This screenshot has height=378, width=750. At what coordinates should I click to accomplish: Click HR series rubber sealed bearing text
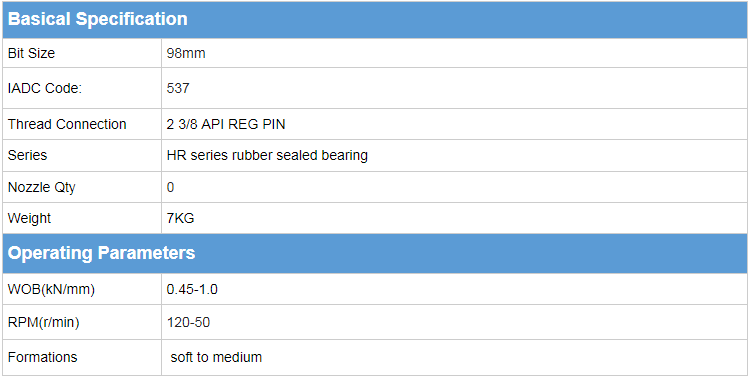point(267,156)
